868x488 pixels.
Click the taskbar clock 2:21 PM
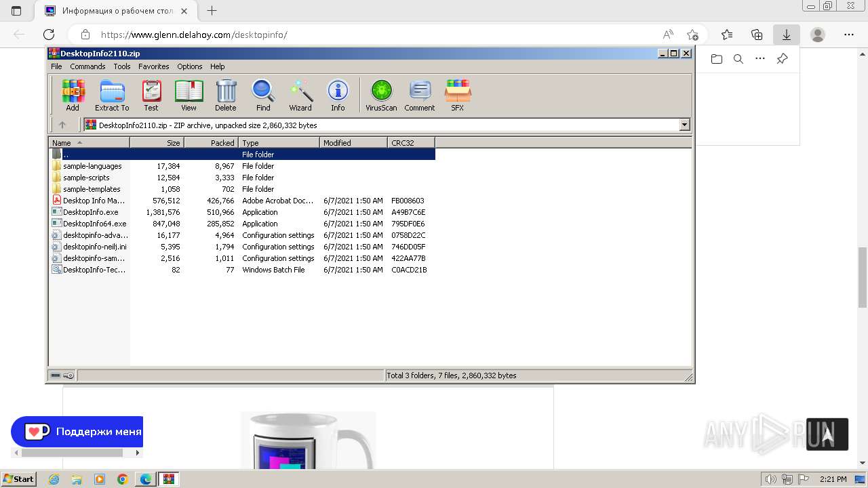point(833,479)
